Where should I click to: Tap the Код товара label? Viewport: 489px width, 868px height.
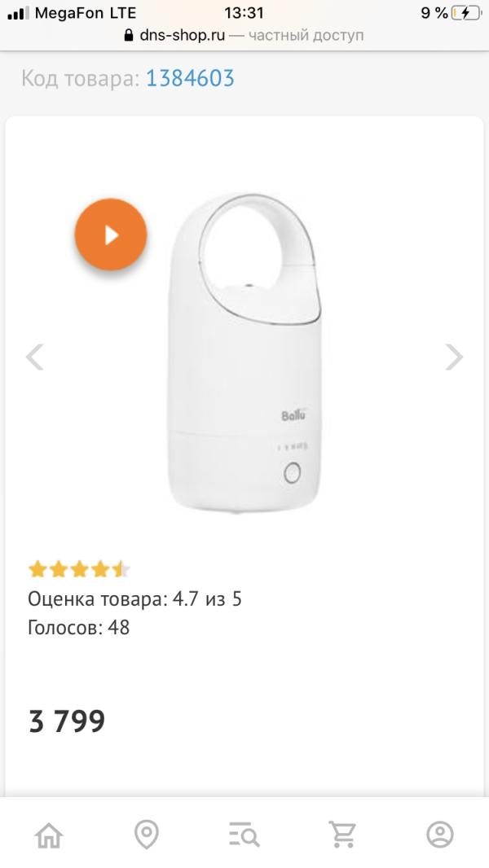click(x=80, y=78)
